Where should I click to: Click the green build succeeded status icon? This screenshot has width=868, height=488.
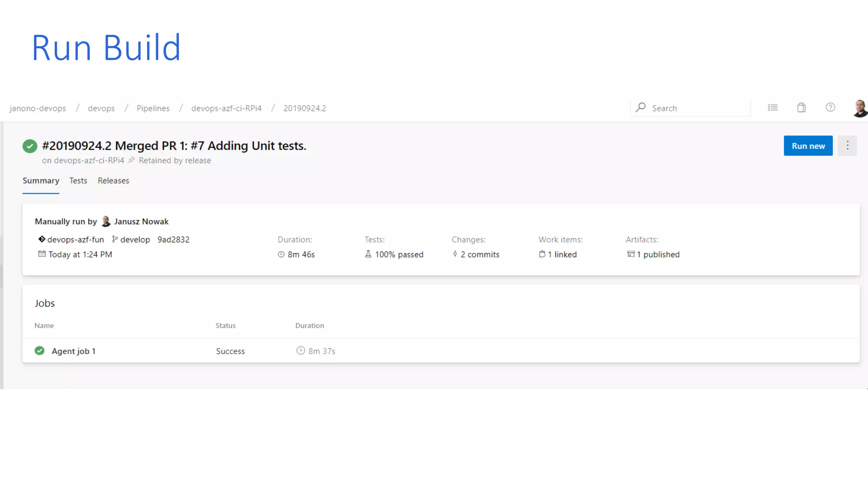[x=30, y=146]
